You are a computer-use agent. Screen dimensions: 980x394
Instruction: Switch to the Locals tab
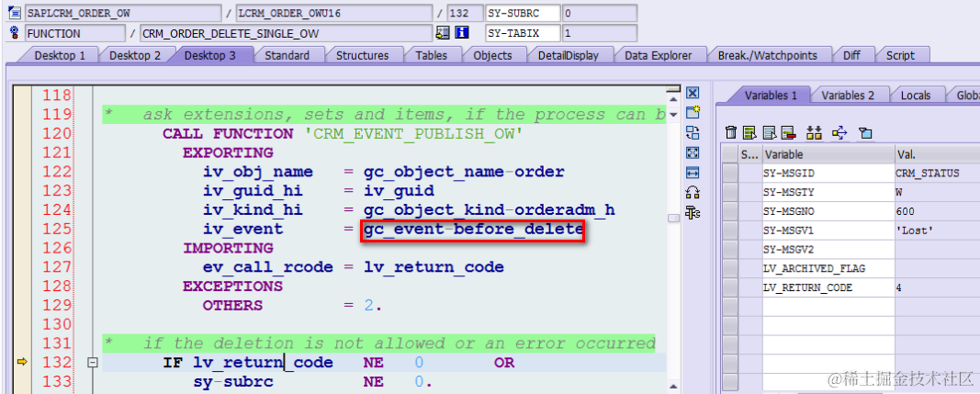[916, 96]
